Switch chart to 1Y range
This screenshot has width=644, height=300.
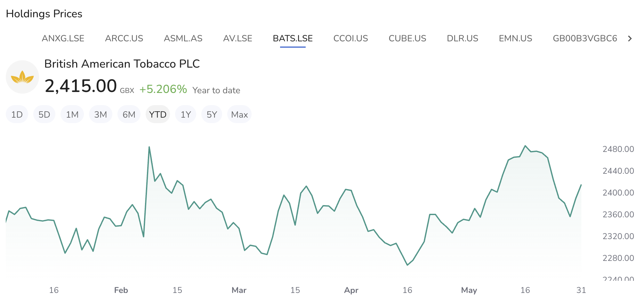point(186,114)
